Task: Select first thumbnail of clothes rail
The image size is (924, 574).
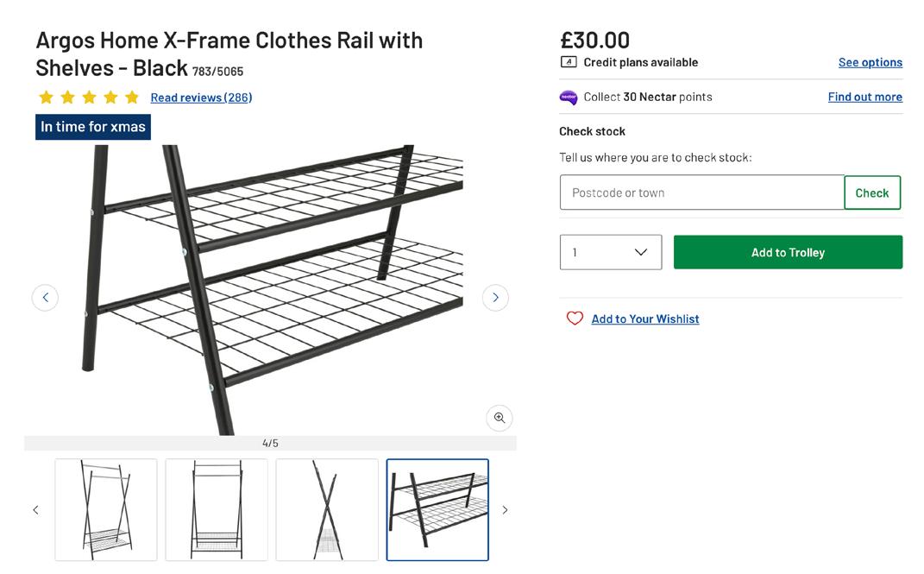Action: coord(106,510)
